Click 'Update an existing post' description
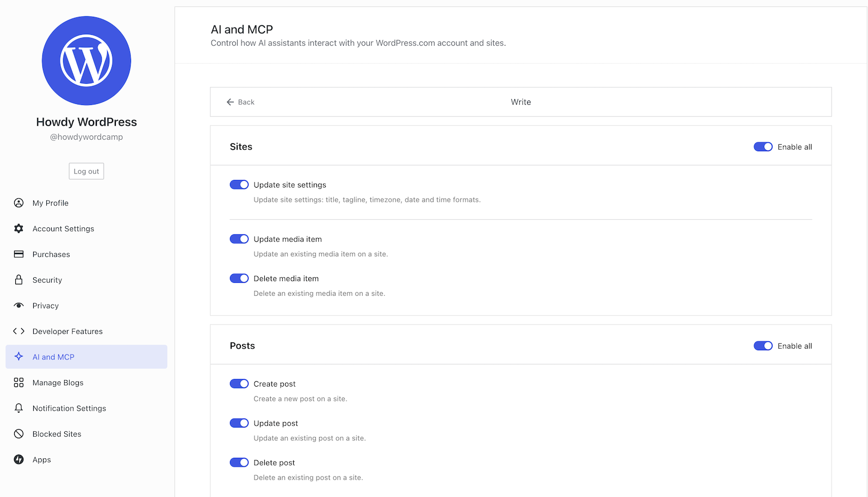The image size is (868, 497). pyautogui.click(x=309, y=438)
